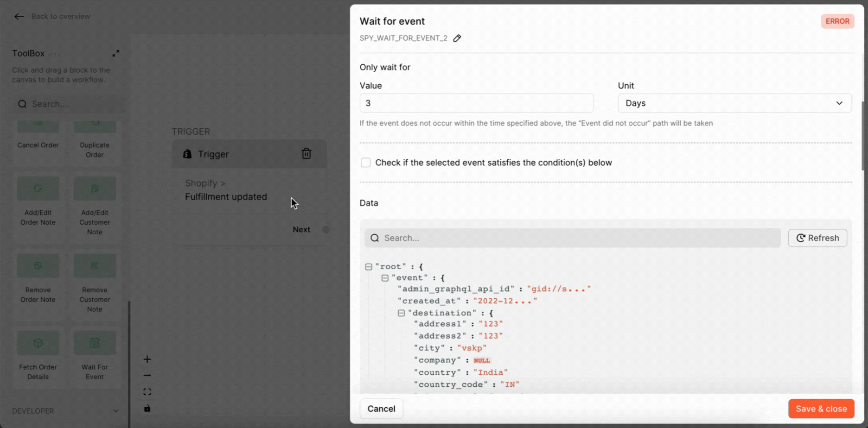
Task: Click the "created_at" key row
Action: pyautogui.click(x=467, y=301)
